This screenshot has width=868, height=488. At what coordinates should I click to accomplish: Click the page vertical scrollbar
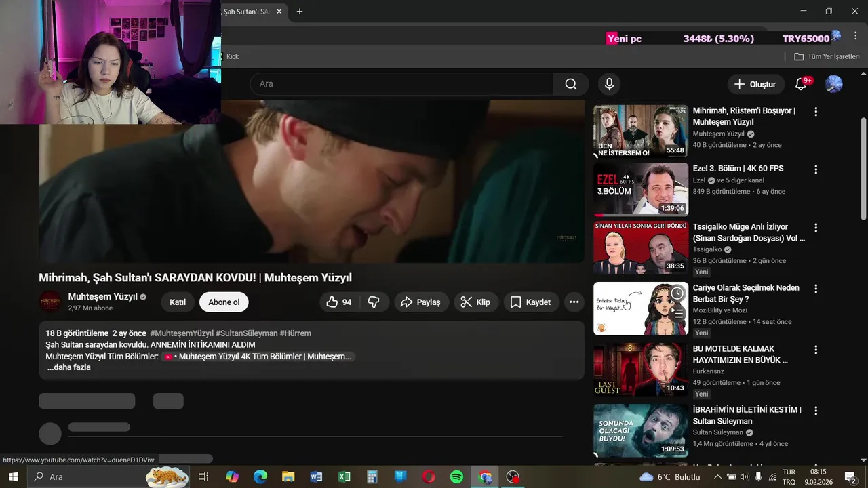pyautogui.click(x=863, y=169)
